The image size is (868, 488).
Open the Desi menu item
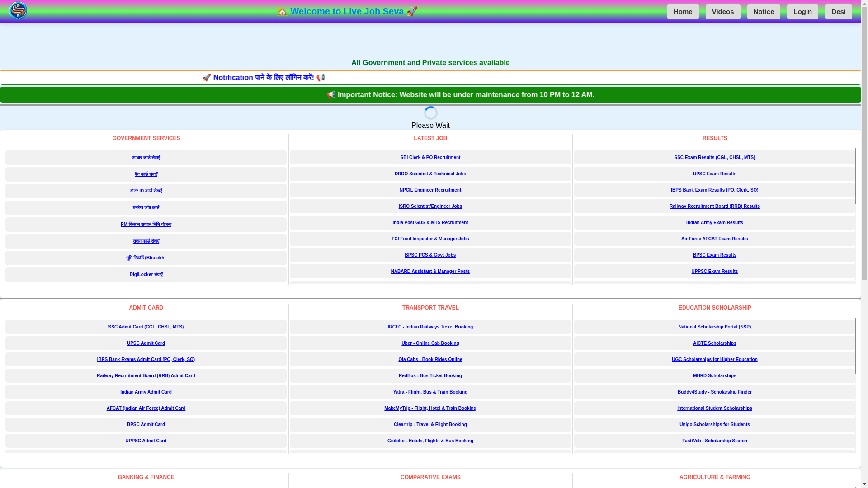[x=838, y=12]
